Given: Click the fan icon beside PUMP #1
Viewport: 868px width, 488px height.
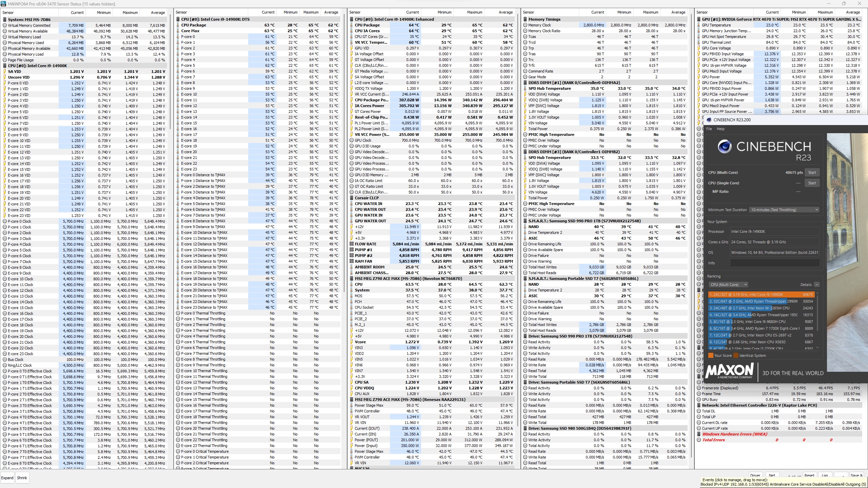Looking at the screenshot, I should [352, 250].
